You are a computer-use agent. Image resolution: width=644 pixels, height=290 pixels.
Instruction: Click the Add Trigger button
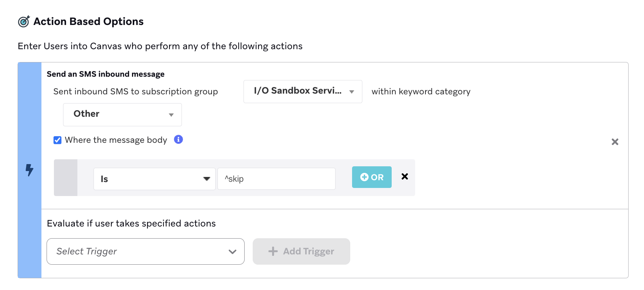[301, 251]
